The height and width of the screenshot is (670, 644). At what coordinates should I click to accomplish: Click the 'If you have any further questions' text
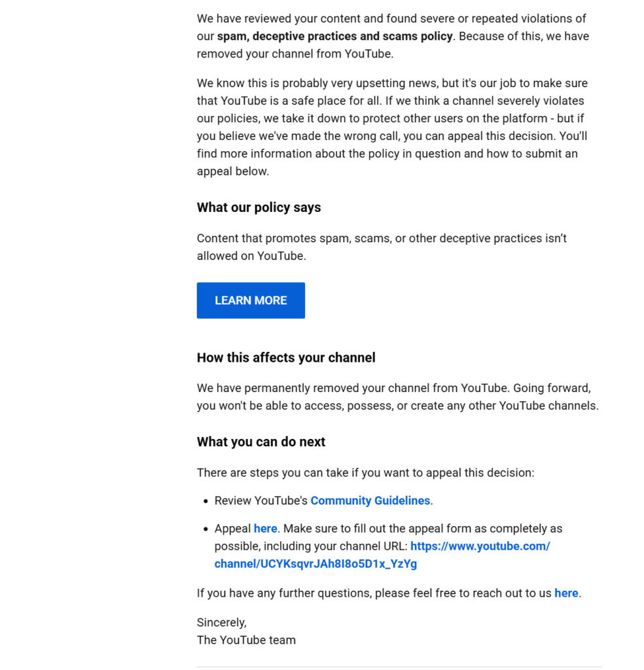pos(374,593)
